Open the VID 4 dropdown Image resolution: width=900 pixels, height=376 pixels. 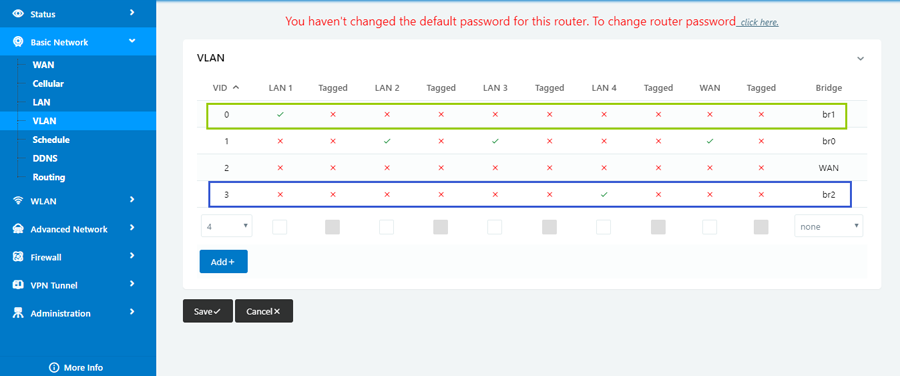point(227,226)
